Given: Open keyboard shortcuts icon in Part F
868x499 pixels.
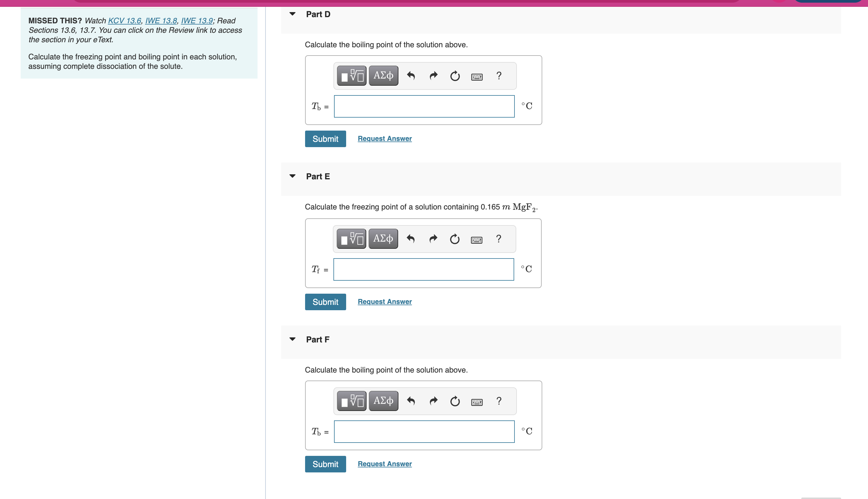Looking at the screenshot, I should [477, 402].
